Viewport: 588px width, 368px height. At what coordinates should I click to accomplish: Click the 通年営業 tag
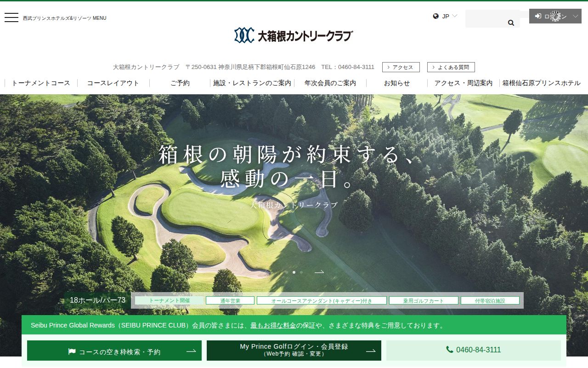(x=230, y=300)
